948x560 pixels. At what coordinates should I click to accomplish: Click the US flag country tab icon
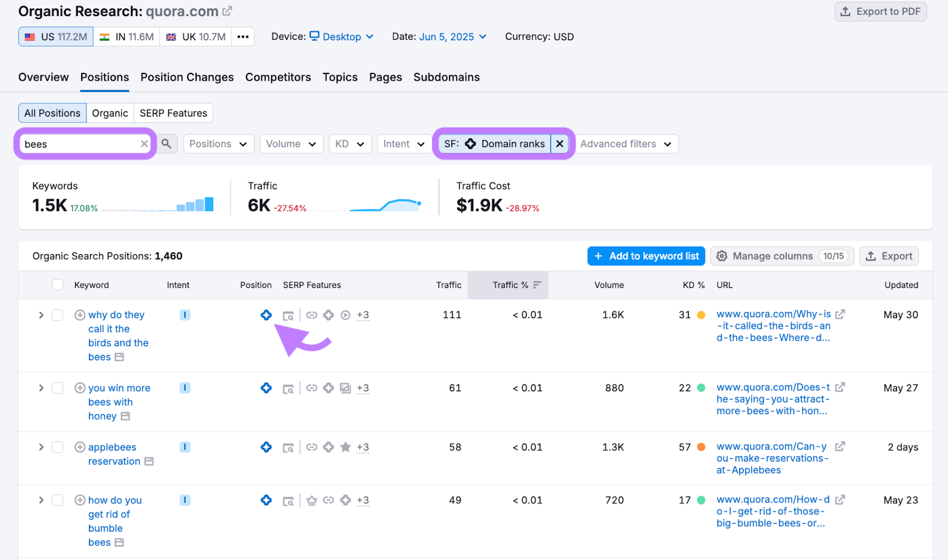(30, 36)
